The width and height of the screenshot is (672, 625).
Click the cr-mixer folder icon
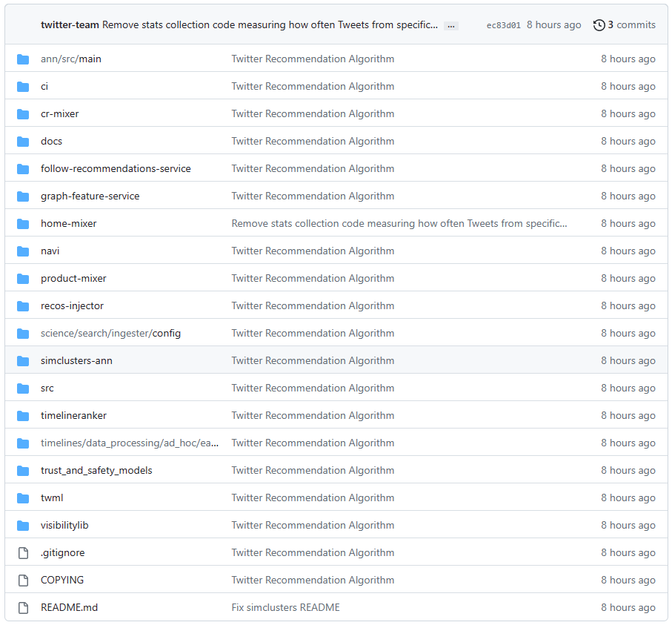point(23,114)
